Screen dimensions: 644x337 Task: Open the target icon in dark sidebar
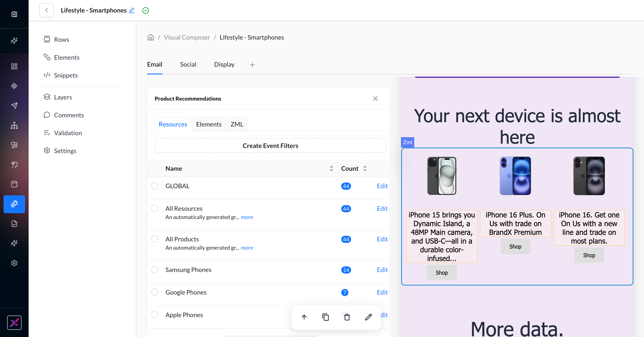[14, 86]
